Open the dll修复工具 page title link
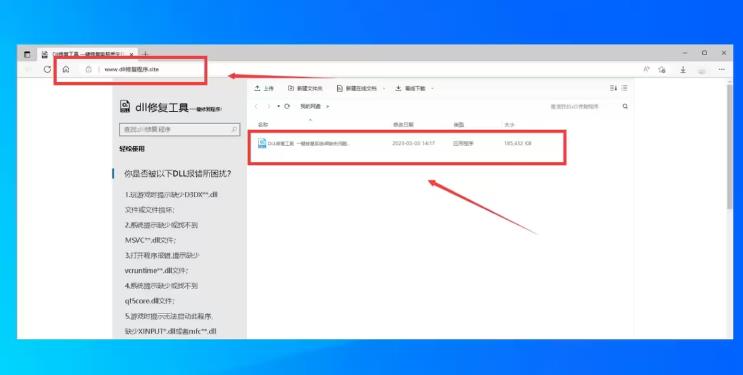Screen dimensions: 743x375 tap(162, 108)
